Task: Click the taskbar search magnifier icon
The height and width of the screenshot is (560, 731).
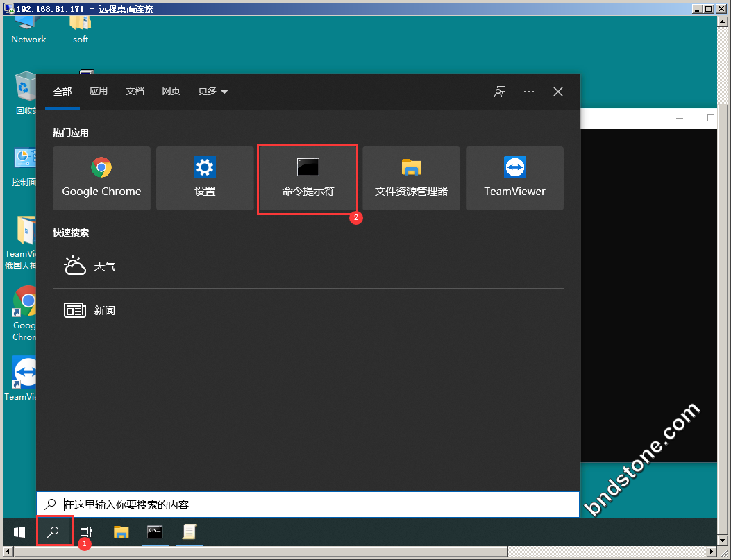Action: (x=54, y=532)
